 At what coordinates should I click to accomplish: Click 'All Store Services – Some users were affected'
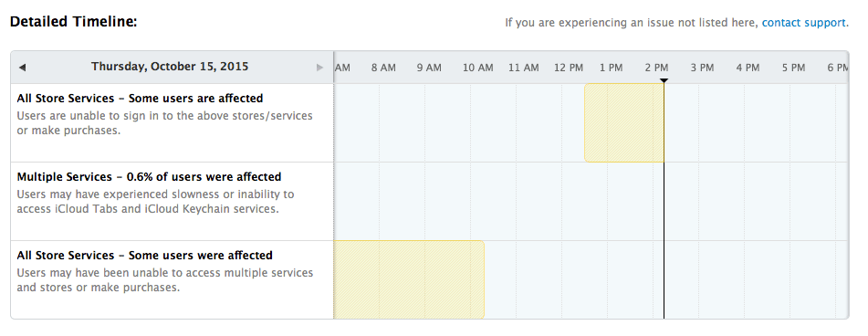(144, 256)
